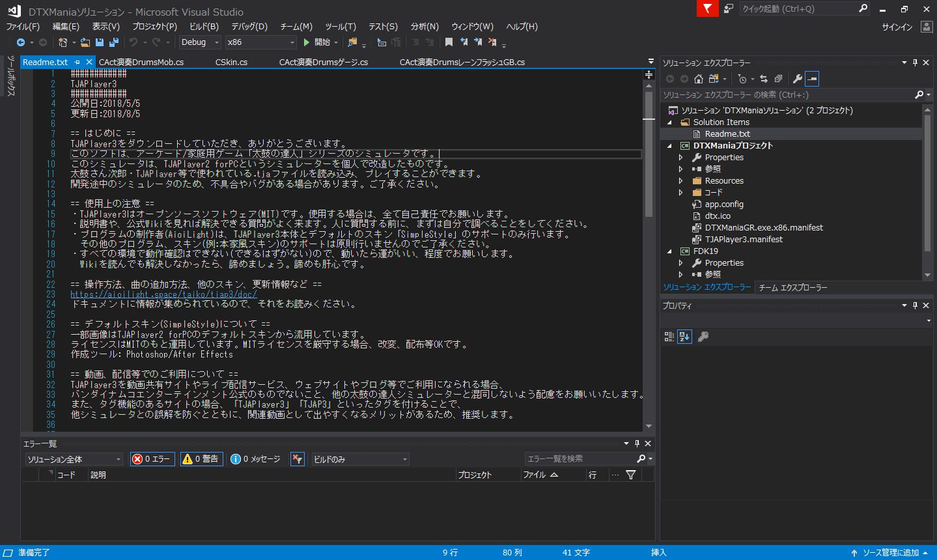Image resolution: width=937 pixels, height=560 pixels.
Task: Open the ビルド(B) menu
Action: click(204, 27)
